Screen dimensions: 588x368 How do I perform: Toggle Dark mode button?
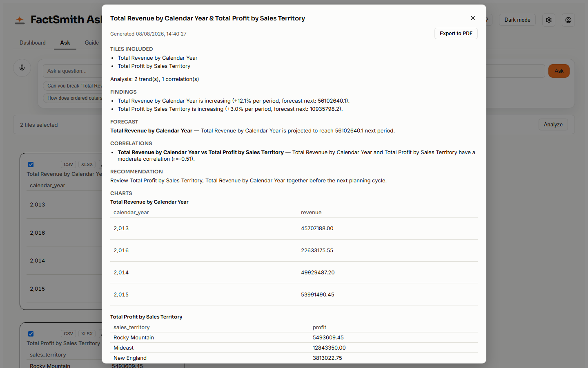pos(517,20)
